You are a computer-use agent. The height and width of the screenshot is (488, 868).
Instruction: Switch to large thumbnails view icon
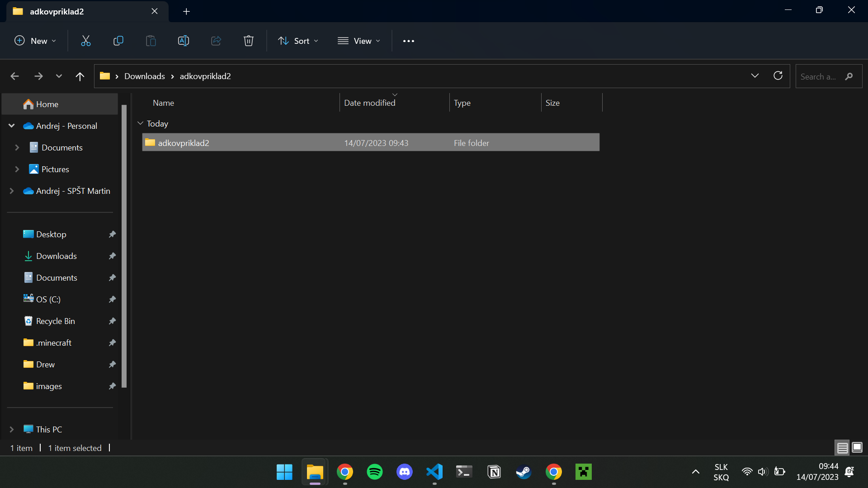pyautogui.click(x=857, y=448)
